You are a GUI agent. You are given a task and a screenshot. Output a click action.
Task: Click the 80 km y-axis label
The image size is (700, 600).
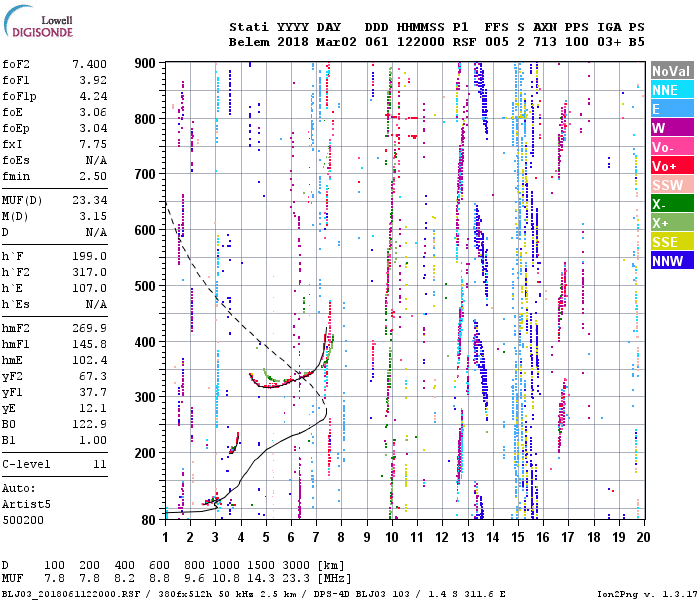click(x=149, y=520)
